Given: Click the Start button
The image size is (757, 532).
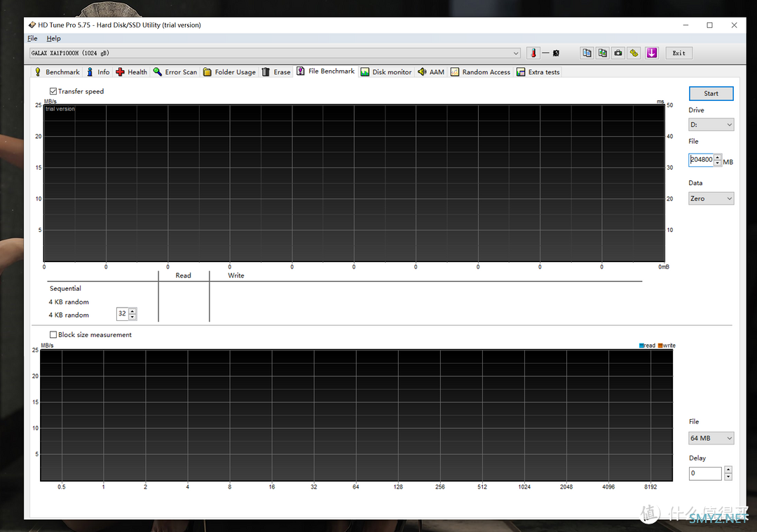Looking at the screenshot, I should [711, 94].
